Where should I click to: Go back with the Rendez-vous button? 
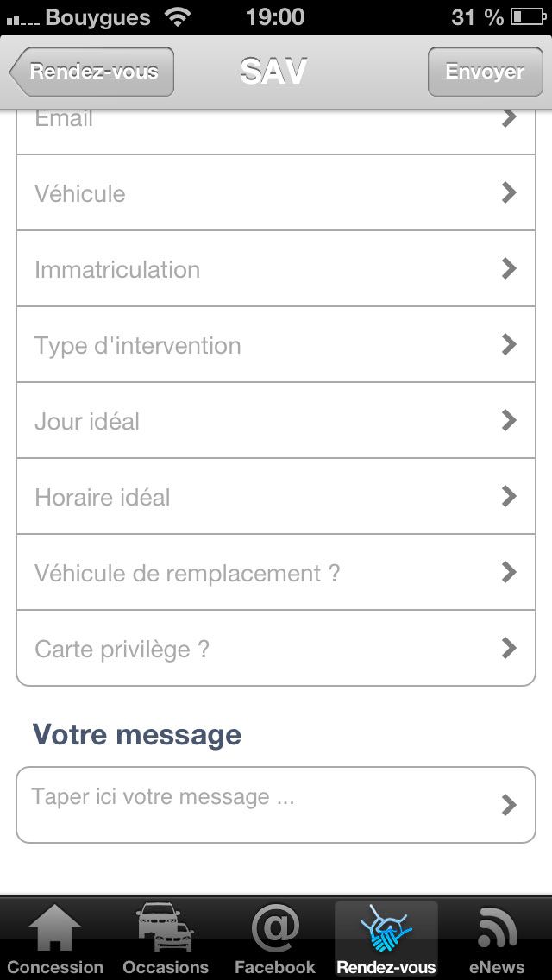tap(92, 72)
